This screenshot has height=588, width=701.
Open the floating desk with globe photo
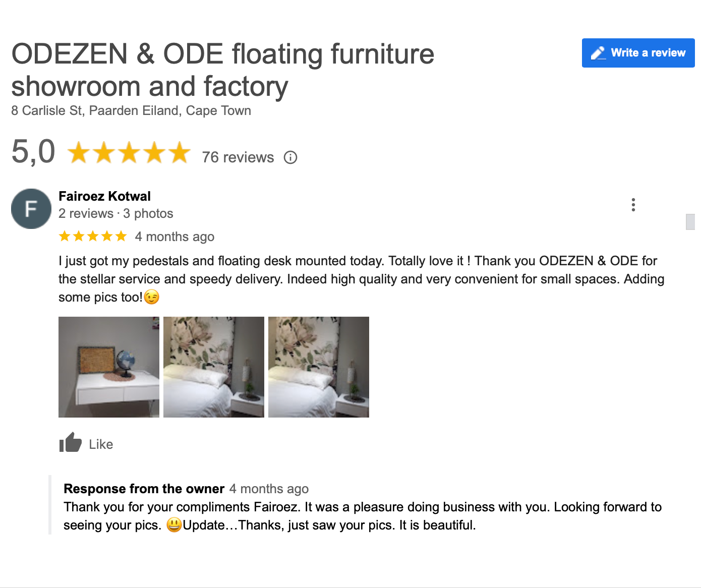(x=109, y=367)
